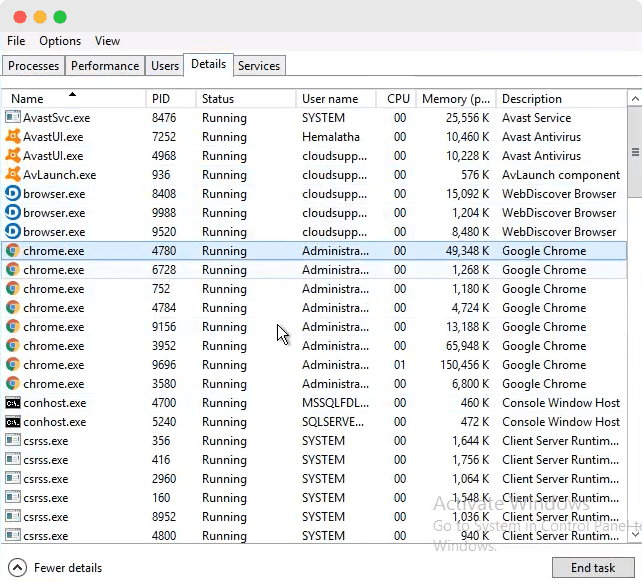
Task: Open the File menu
Action: pos(16,41)
